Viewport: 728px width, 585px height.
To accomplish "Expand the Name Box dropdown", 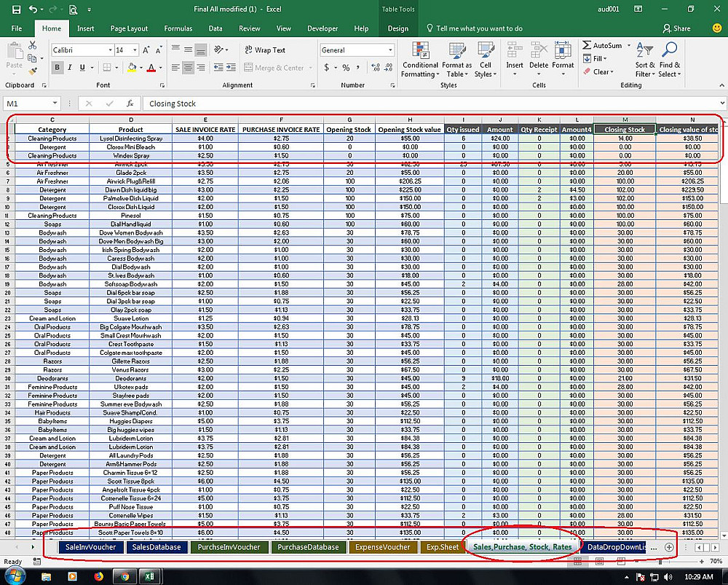I will coord(55,103).
